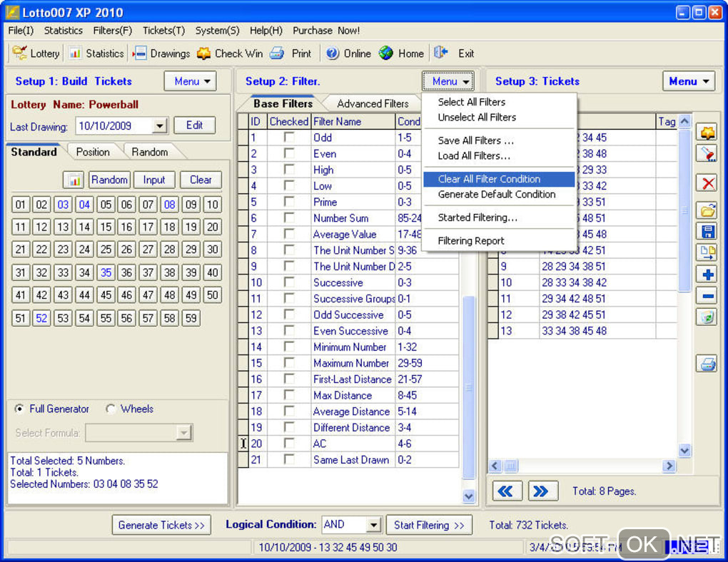Click the Generate Tickets button

161,525
